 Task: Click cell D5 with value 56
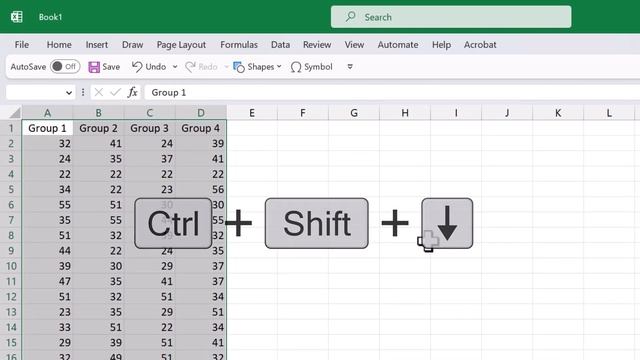[x=201, y=189]
